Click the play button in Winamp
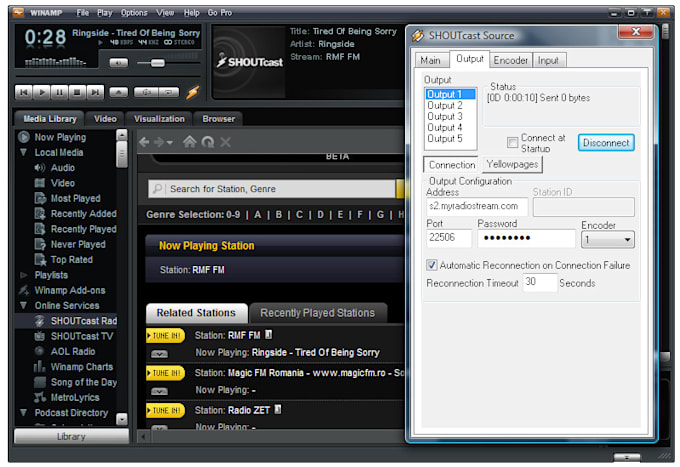 (x=42, y=92)
